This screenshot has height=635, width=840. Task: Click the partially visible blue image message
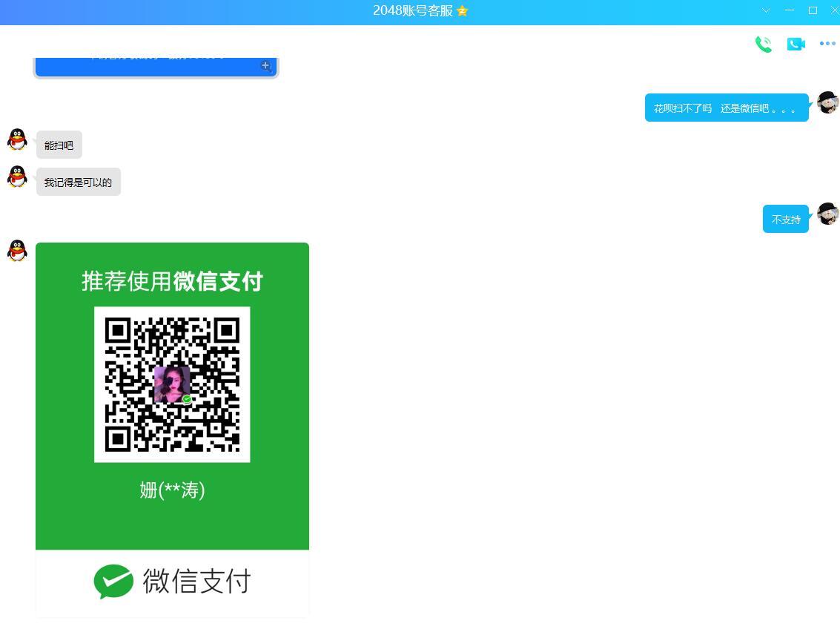[156, 68]
